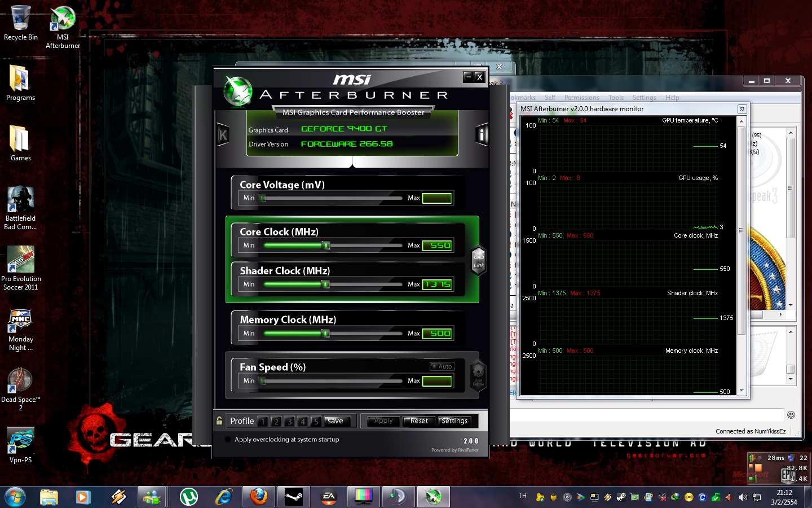
Task: Select the Vpn-PS desktop shortcut
Action: [x=21, y=445]
